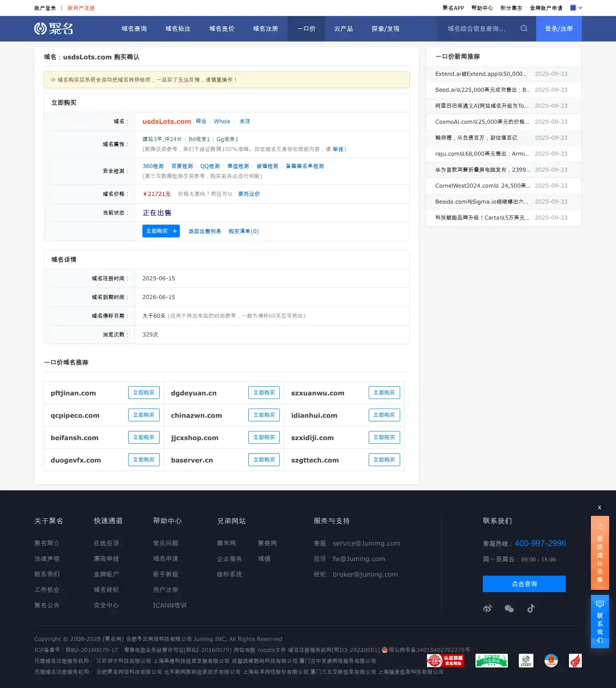Click 立即购买 for pftjinan.com
616x688 pixels.
click(x=144, y=393)
